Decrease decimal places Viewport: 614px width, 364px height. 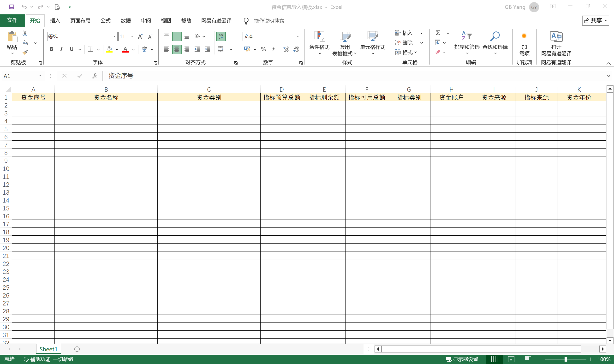click(296, 49)
